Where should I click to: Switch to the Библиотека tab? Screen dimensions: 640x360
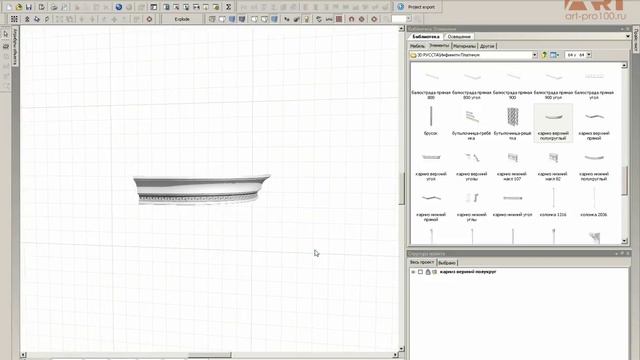(426, 37)
